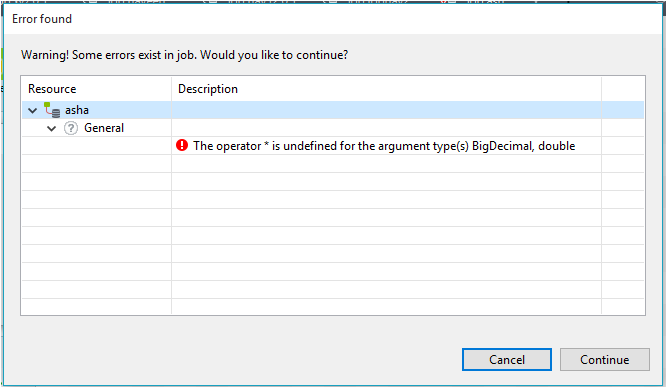
Task: Click first empty row below the error
Action: point(333,164)
